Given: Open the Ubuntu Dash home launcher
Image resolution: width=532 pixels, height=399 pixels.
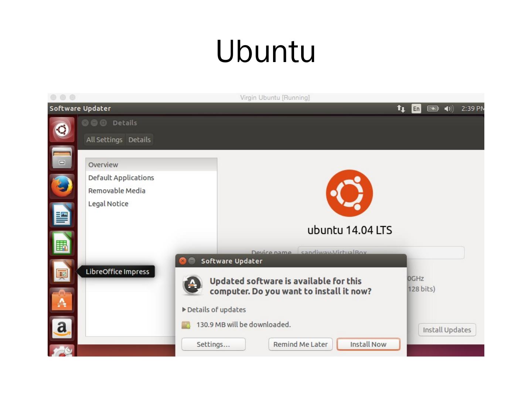Looking at the screenshot, I should click(62, 130).
